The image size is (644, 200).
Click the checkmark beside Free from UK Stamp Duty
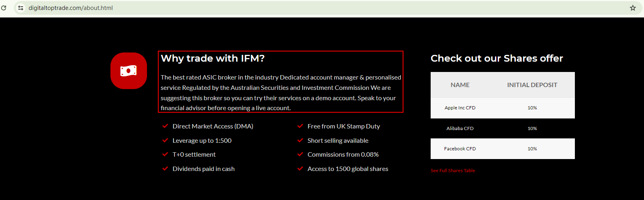tap(300, 126)
